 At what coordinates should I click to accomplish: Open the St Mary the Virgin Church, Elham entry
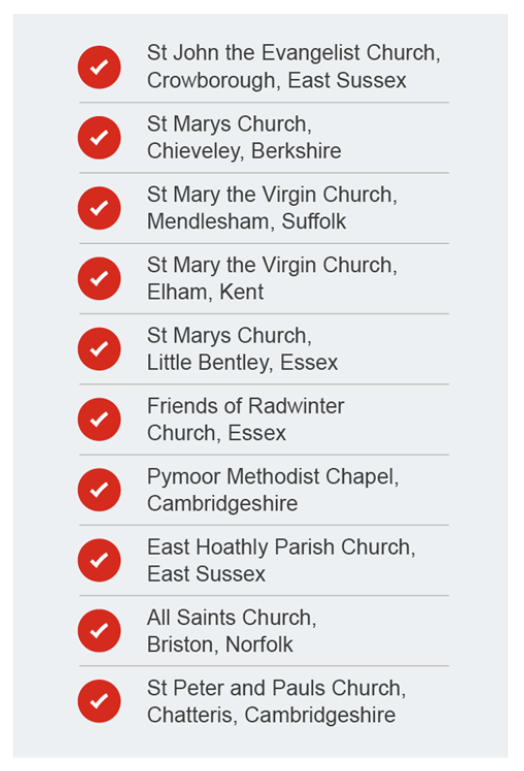[272, 278]
